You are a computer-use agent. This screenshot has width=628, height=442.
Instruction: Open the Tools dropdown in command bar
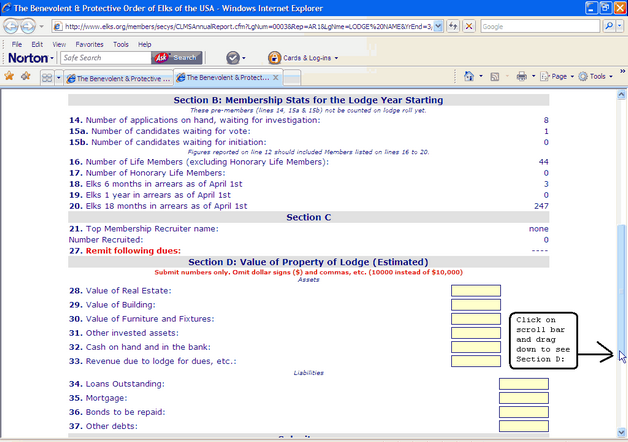(599, 76)
